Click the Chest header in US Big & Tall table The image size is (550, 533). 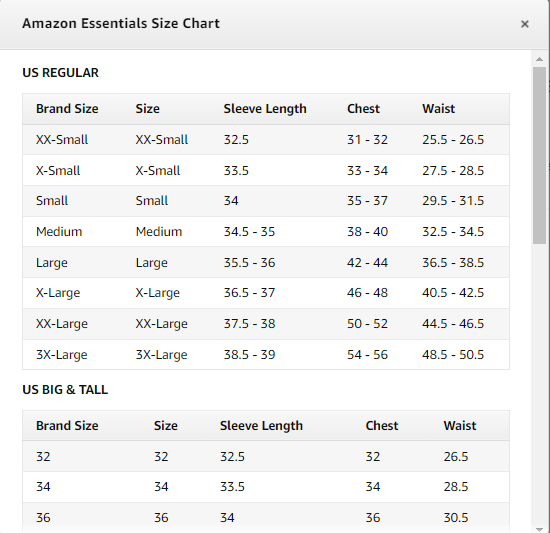click(x=382, y=426)
